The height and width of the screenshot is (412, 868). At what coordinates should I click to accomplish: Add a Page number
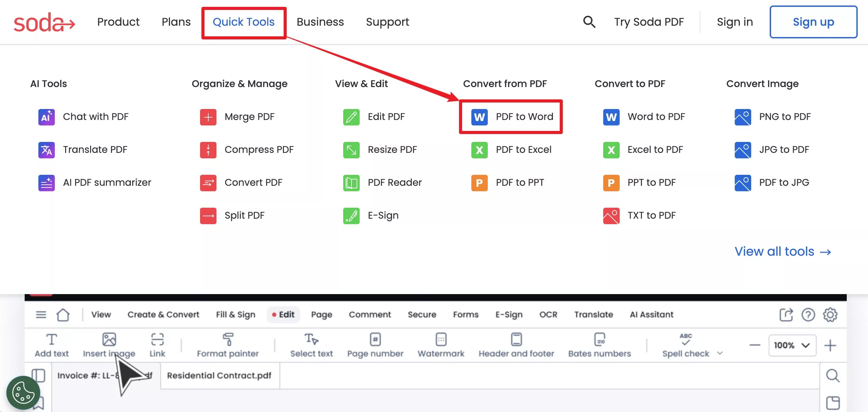[375, 345]
